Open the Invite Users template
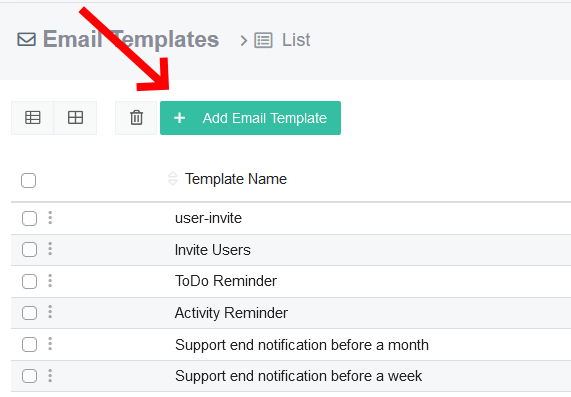 213,250
